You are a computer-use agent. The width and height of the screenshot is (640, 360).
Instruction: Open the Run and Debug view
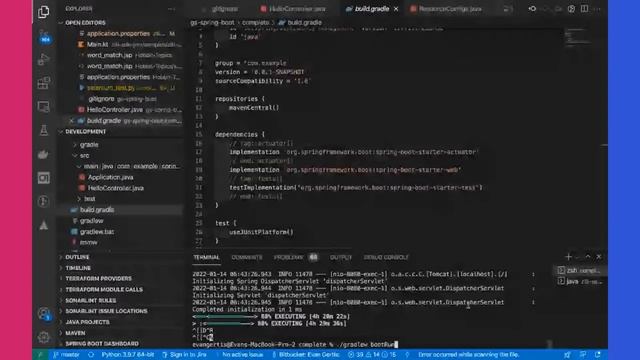point(44,60)
